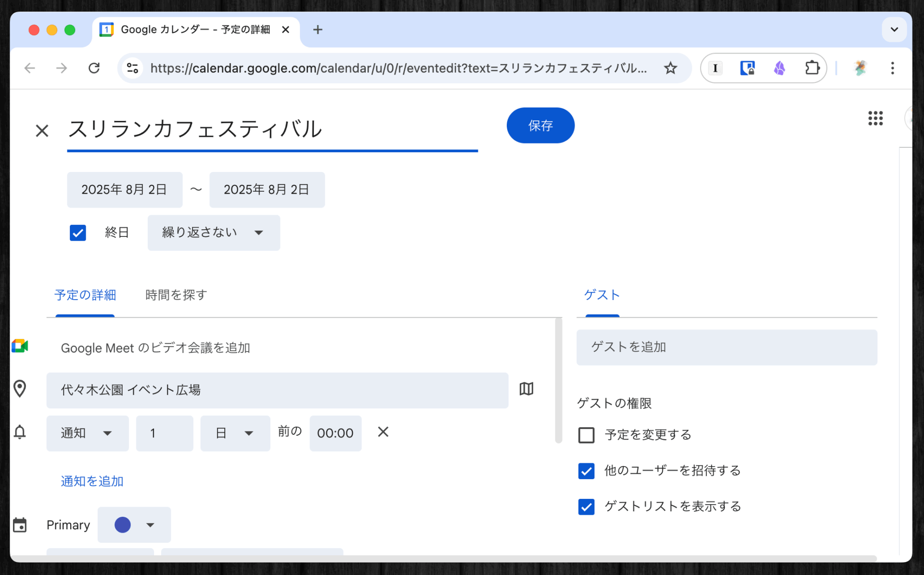Remove the notification with the X icon
This screenshot has width=924, height=575.
coord(383,432)
